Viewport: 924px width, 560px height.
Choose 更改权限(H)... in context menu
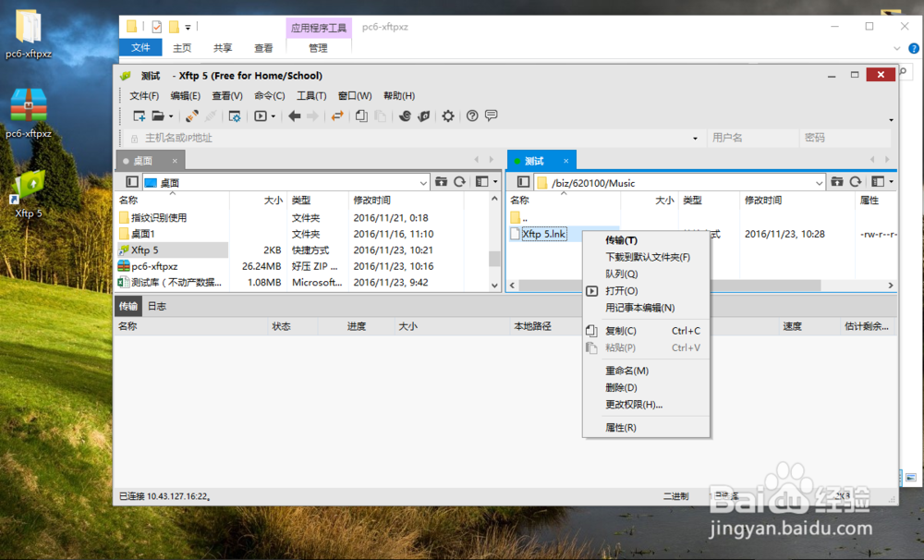(646, 405)
